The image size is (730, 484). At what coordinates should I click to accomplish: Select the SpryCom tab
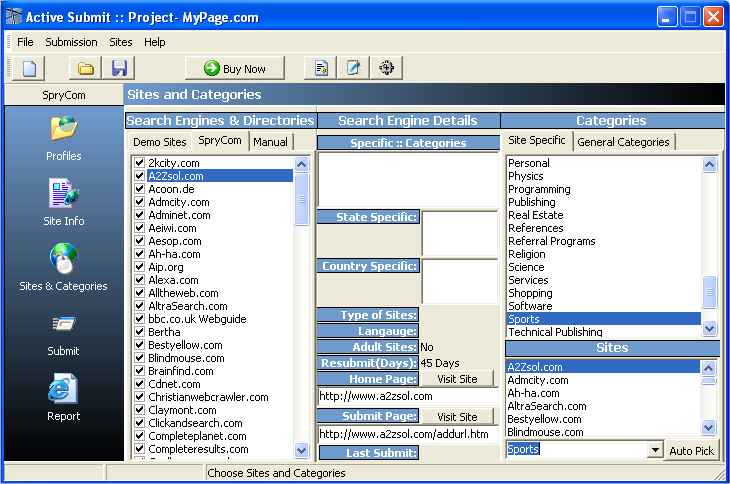pyautogui.click(x=220, y=141)
